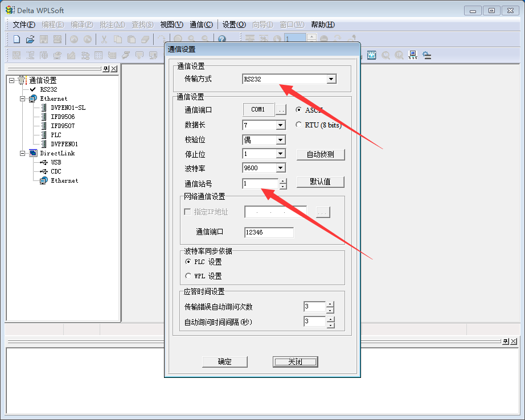The image size is (525, 420).
Task: Click the COM1 port button
Action: (258, 109)
